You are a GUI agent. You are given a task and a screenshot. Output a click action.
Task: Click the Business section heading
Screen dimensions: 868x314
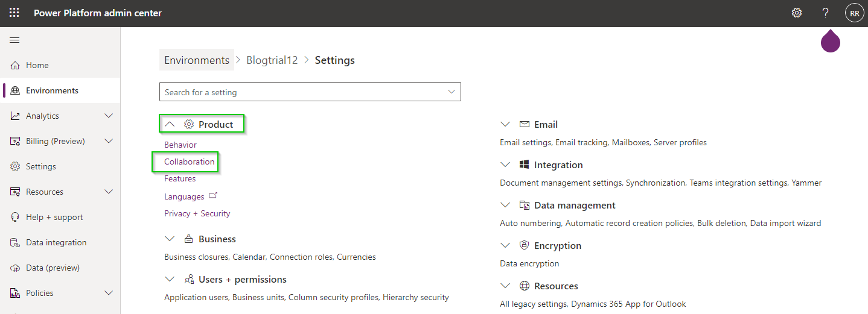coord(217,239)
